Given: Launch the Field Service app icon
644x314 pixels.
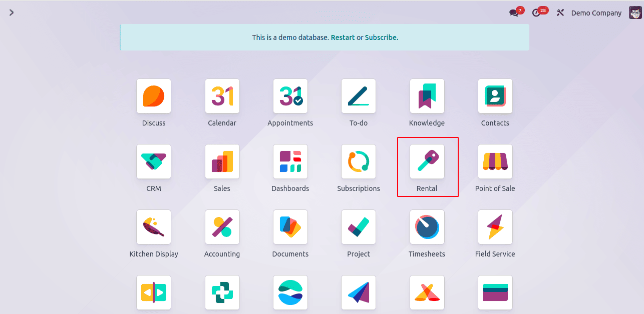Looking at the screenshot, I should click(495, 227).
